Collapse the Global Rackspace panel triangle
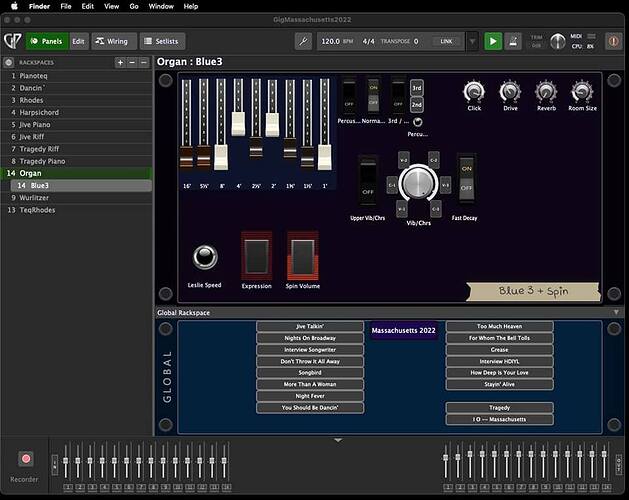 coord(616,312)
